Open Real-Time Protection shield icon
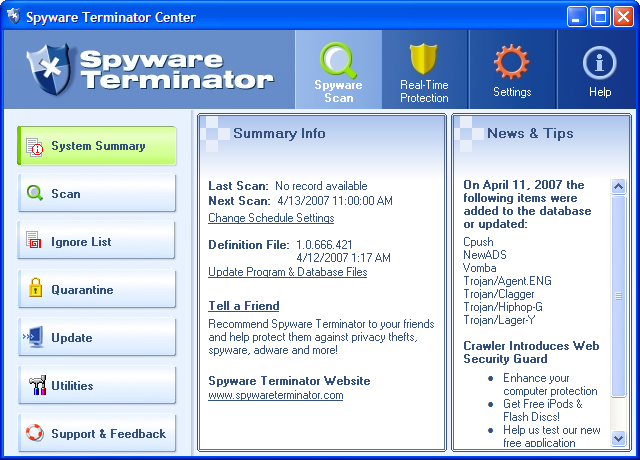Image resolution: width=640 pixels, height=460 pixels. tap(424, 59)
